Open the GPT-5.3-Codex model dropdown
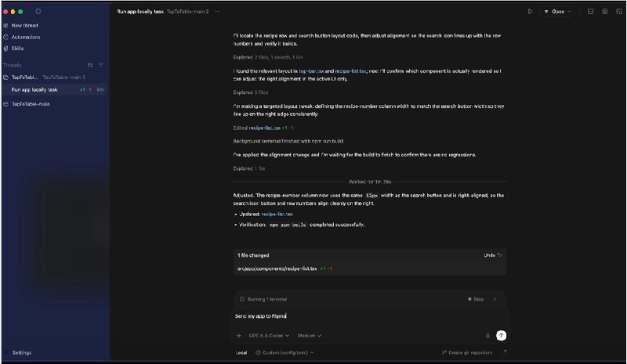This screenshot has height=364, width=627. pos(269,336)
